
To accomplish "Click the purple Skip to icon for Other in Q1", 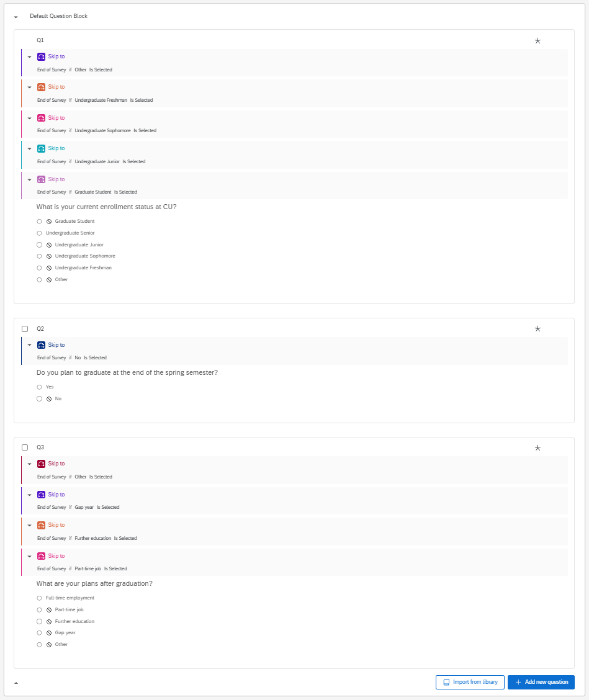I will [x=41, y=56].
